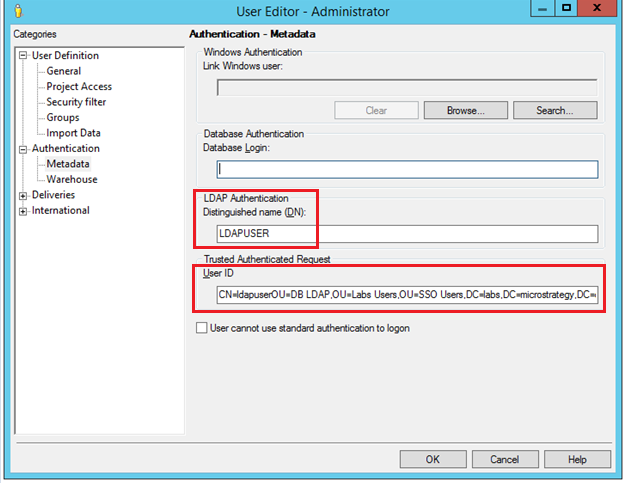Click the LDAP Distinguished name field
Image resolution: width=624 pixels, height=483 pixels.
[407, 234]
